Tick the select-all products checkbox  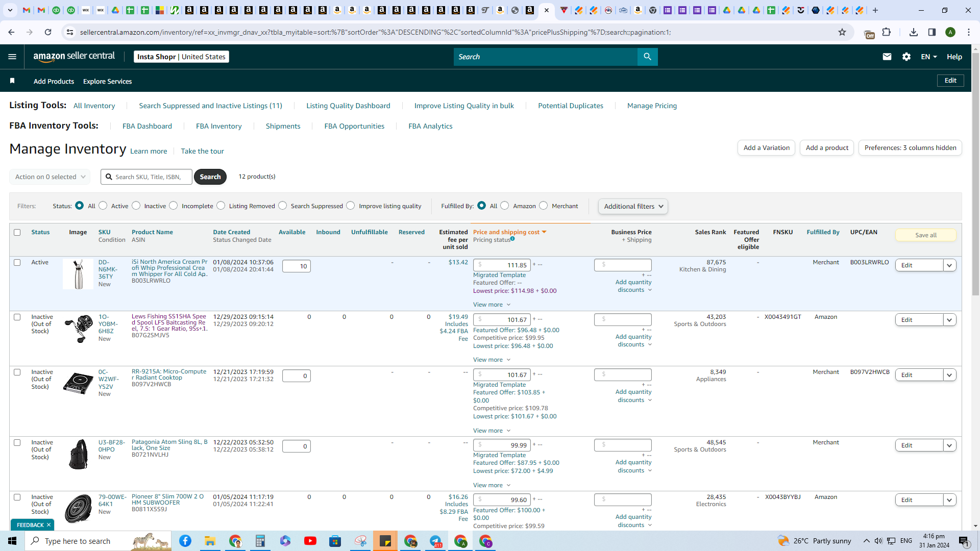(x=17, y=232)
